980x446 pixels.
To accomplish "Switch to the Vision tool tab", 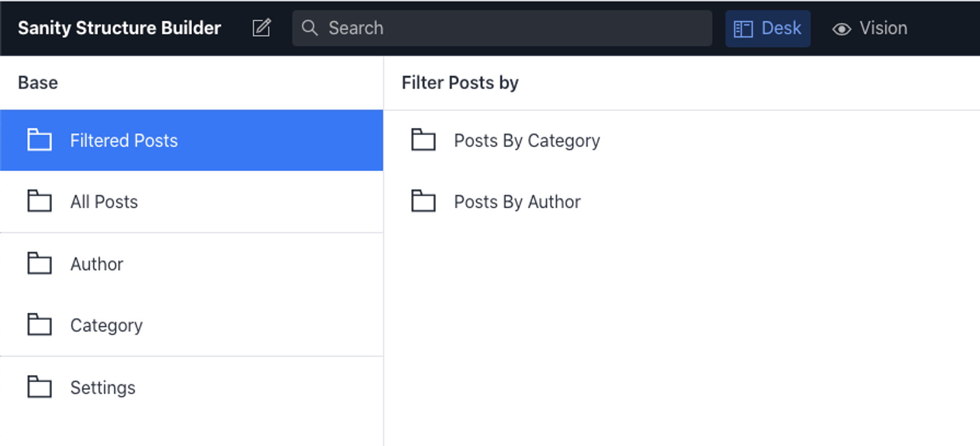I will [870, 29].
